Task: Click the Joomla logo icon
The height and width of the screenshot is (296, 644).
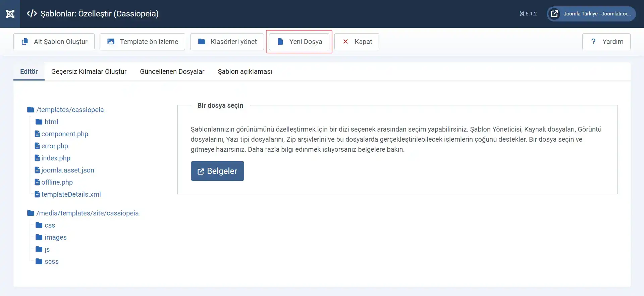Action: pyautogui.click(x=10, y=14)
